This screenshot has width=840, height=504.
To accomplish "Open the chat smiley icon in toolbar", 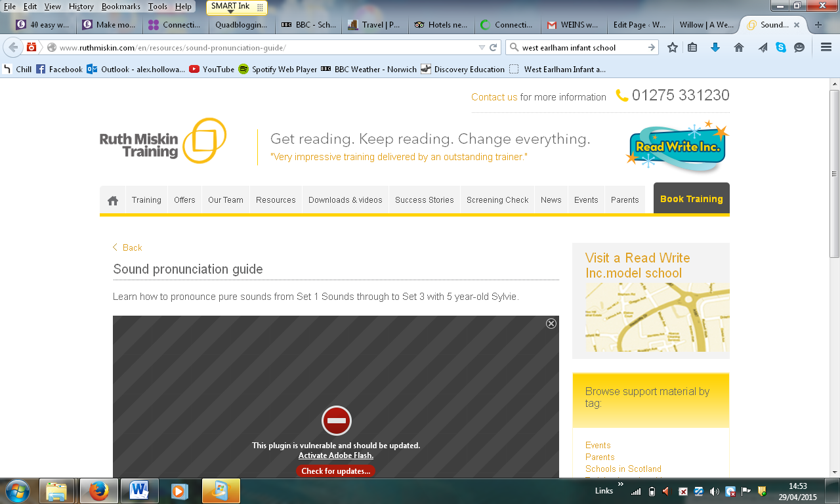I will tap(799, 47).
